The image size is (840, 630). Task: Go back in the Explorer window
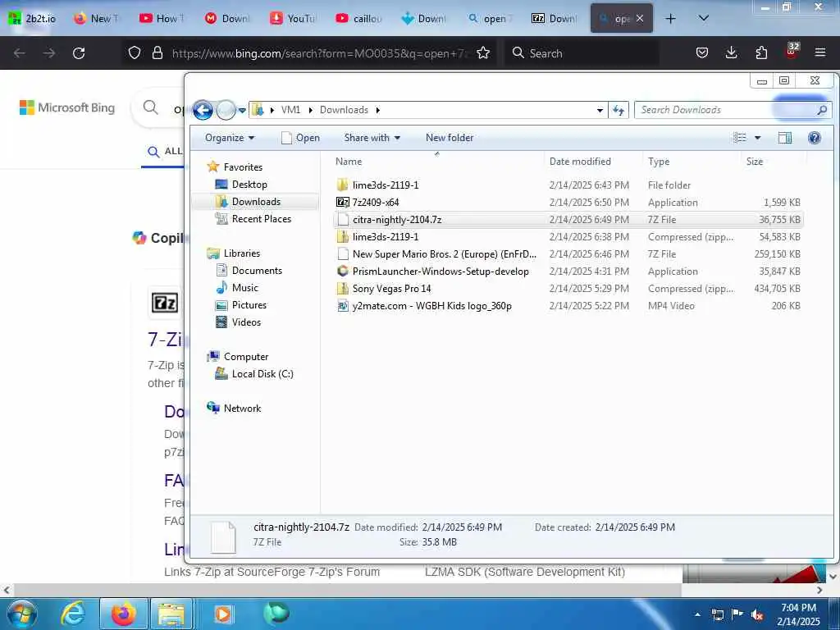203,111
